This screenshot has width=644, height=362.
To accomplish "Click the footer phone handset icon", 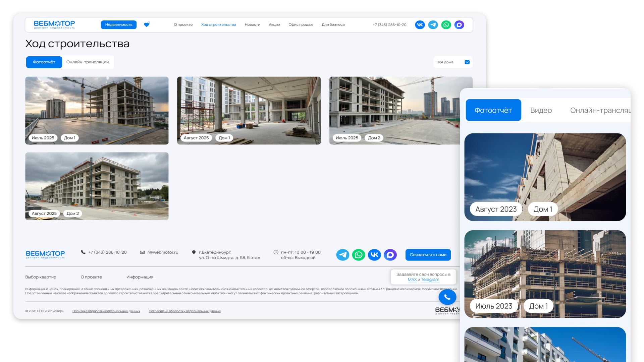I will [83, 252].
